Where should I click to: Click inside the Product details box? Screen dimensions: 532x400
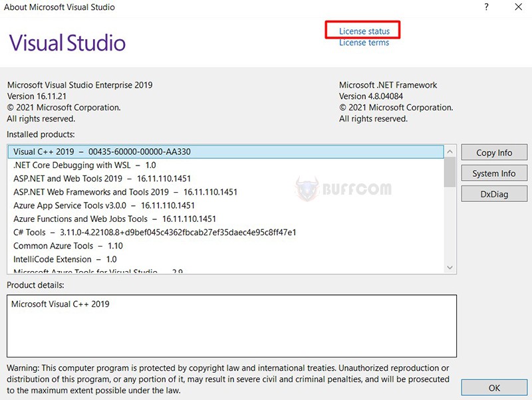coord(233,326)
